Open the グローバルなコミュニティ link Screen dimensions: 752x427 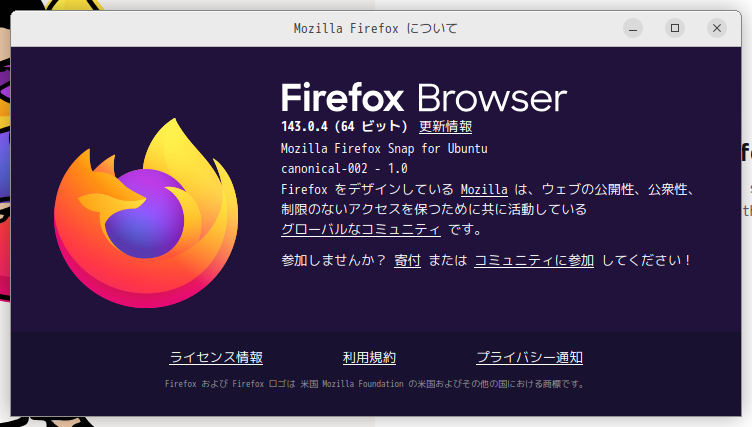click(x=361, y=229)
